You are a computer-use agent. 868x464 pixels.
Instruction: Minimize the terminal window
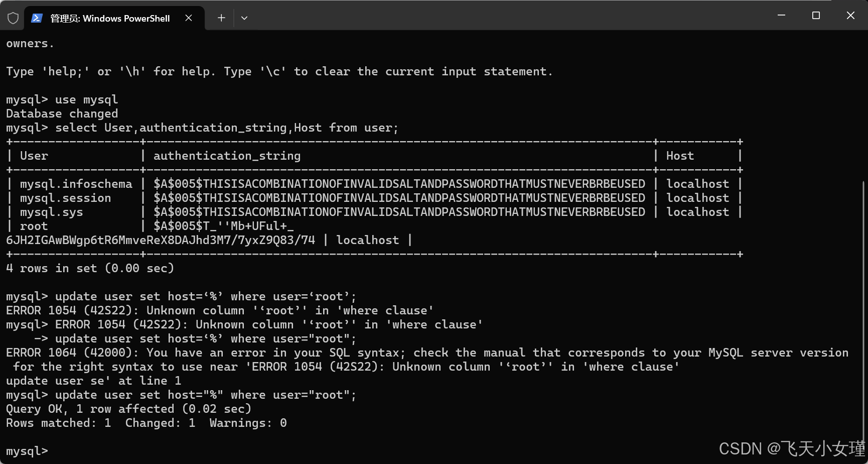[x=781, y=16]
